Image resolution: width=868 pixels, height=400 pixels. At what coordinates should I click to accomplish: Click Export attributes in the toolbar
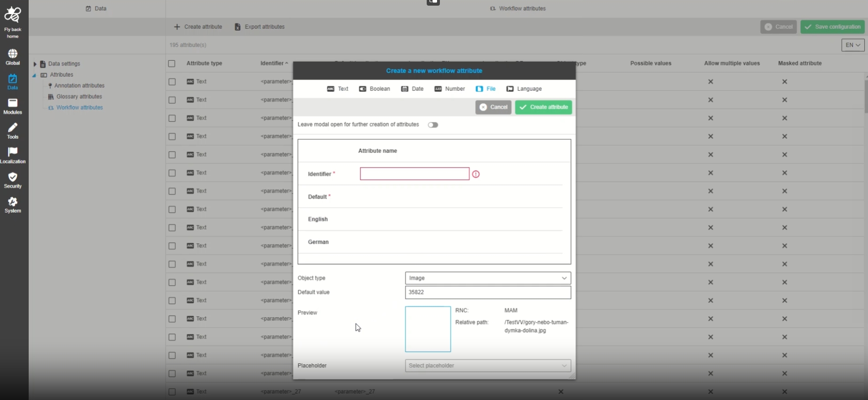point(260,27)
